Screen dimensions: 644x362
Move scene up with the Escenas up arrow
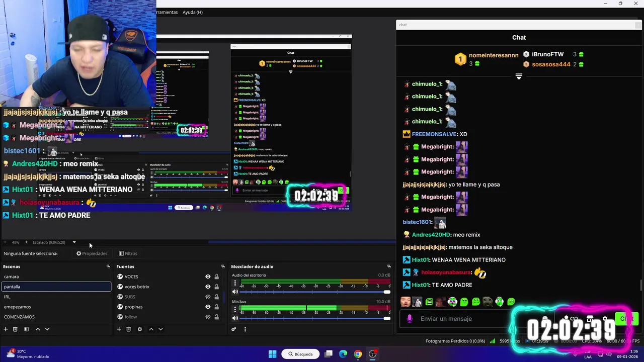(37, 329)
